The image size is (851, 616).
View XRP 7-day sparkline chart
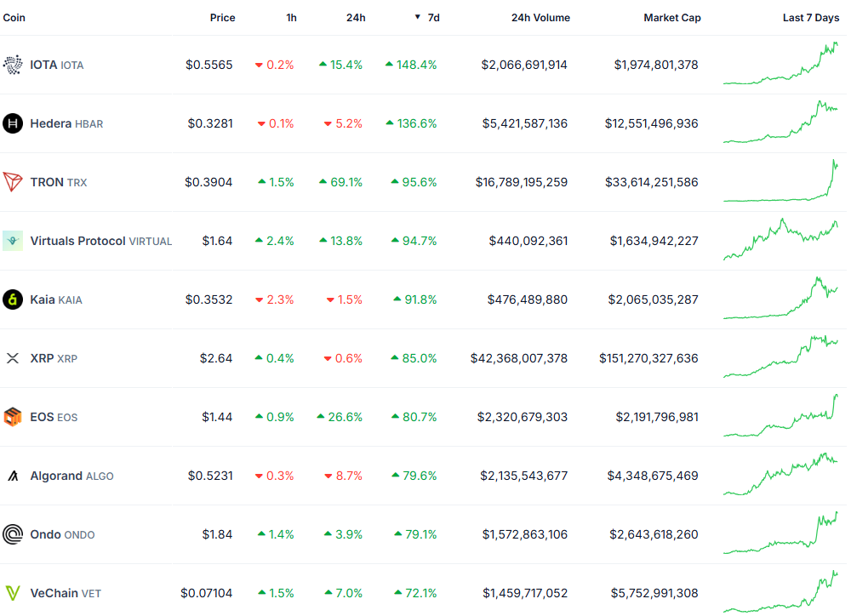(781, 356)
